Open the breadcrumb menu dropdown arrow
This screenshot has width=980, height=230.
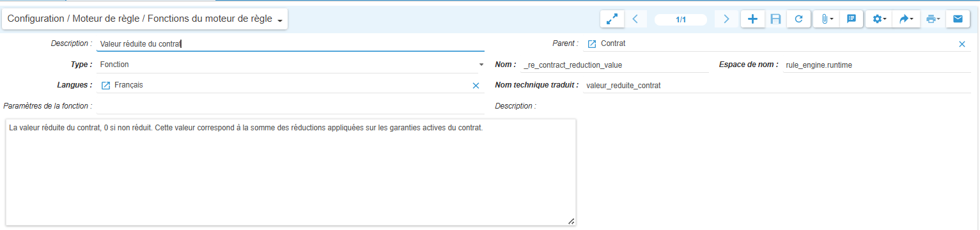[280, 21]
